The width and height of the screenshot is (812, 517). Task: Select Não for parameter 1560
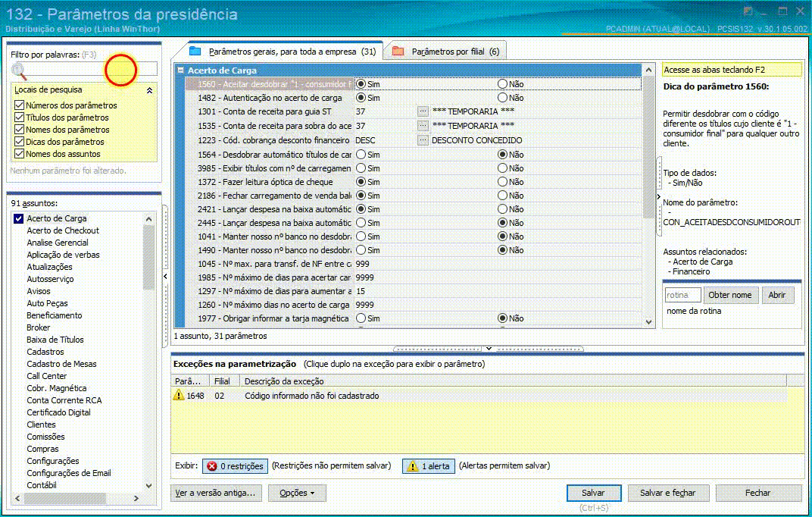click(502, 83)
